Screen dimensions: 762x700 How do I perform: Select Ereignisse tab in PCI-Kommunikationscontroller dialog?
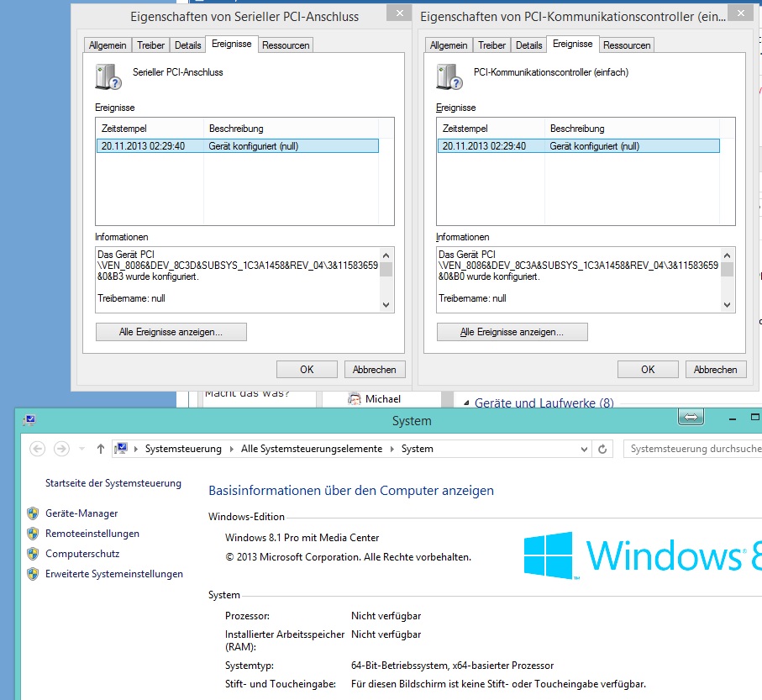click(x=572, y=44)
